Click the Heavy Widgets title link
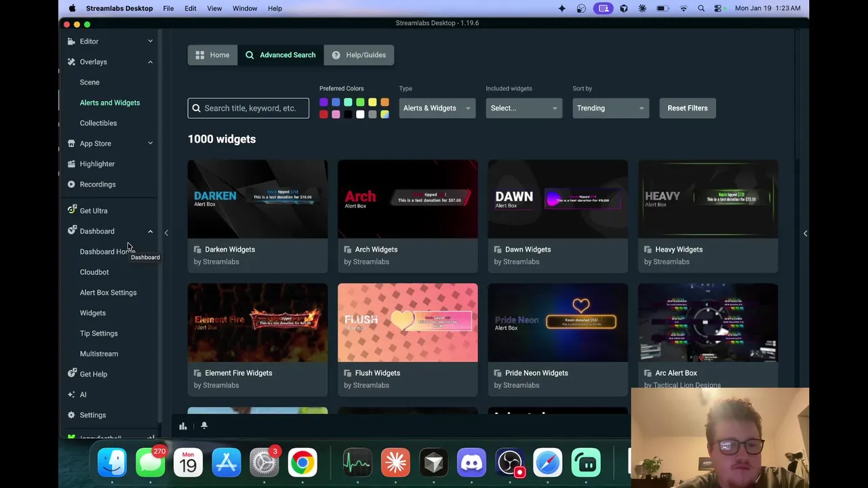This screenshot has width=868, height=488. pos(679,249)
